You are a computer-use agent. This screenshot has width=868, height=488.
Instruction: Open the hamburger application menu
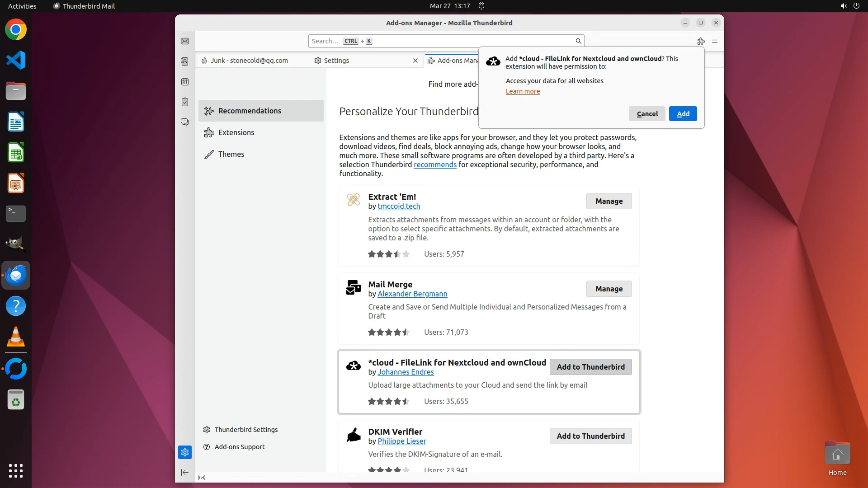tap(715, 41)
